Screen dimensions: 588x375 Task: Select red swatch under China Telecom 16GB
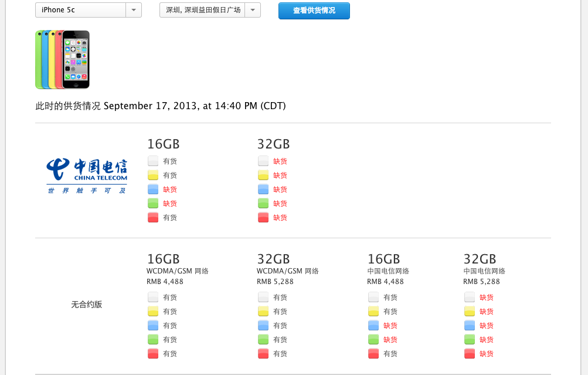[153, 217]
